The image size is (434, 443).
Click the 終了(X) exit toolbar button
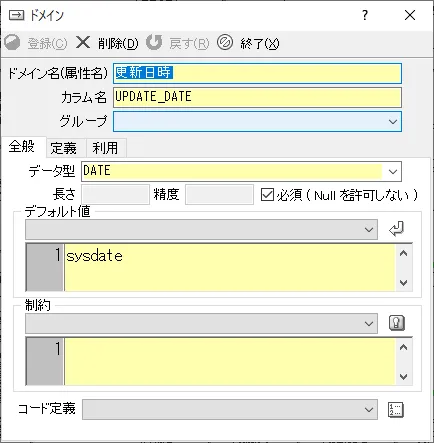pyautogui.click(x=248, y=43)
